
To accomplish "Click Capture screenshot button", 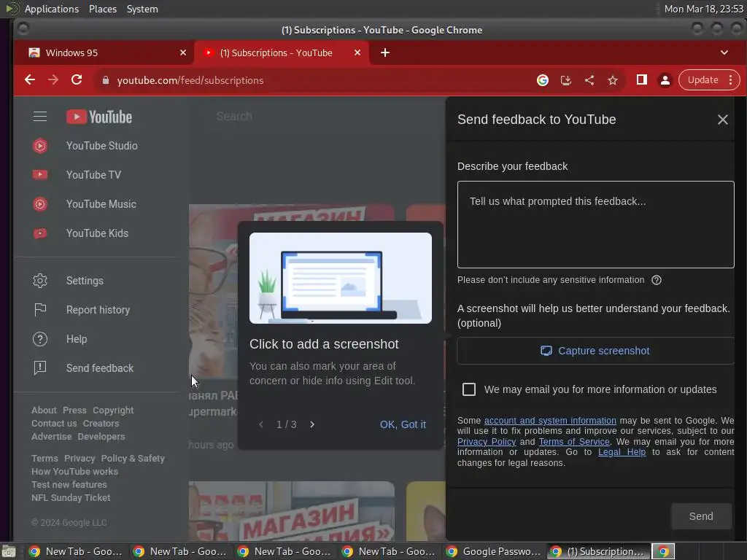I will [595, 351].
